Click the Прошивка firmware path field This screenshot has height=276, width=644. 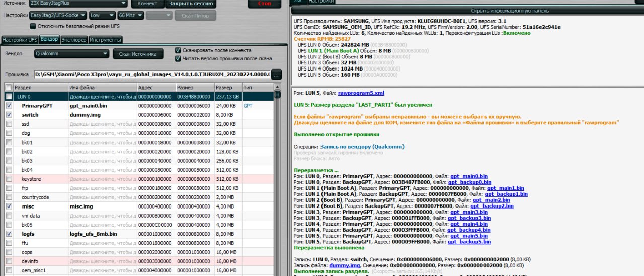[152, 75]
